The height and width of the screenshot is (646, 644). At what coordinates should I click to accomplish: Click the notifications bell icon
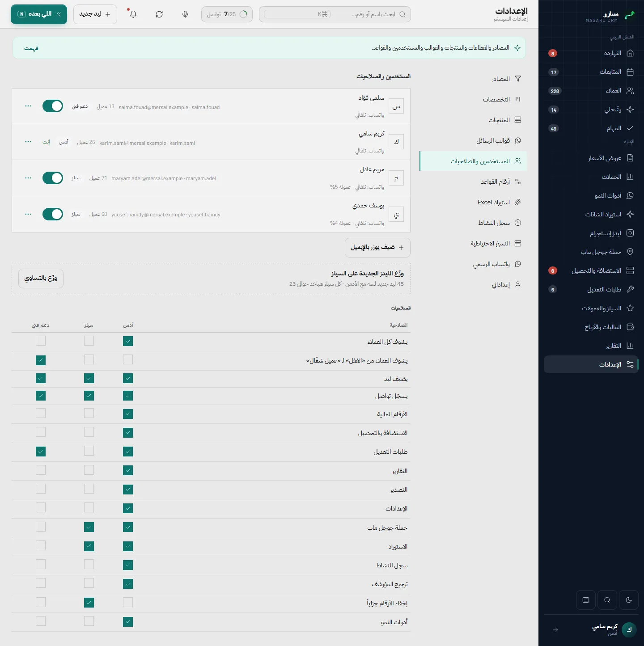pos(133,14)
